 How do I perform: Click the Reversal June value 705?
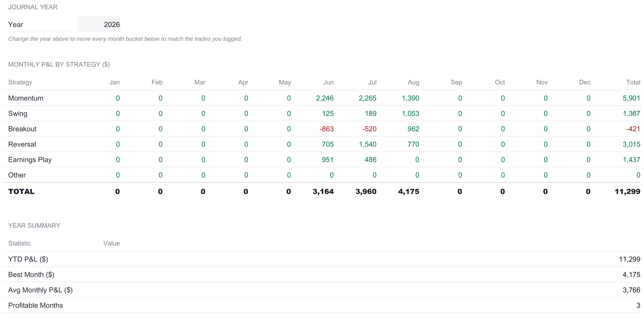tap(328, 144)
